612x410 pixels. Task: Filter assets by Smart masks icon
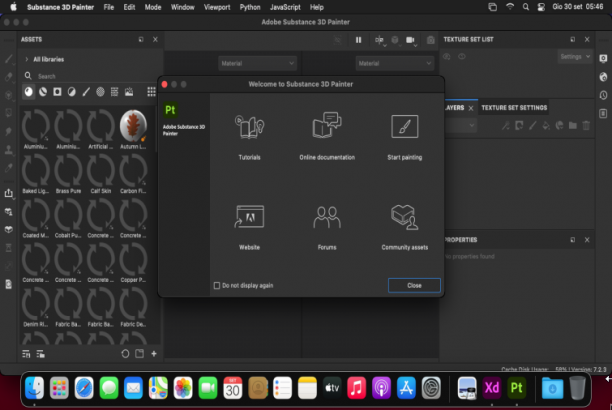(57, 92)
